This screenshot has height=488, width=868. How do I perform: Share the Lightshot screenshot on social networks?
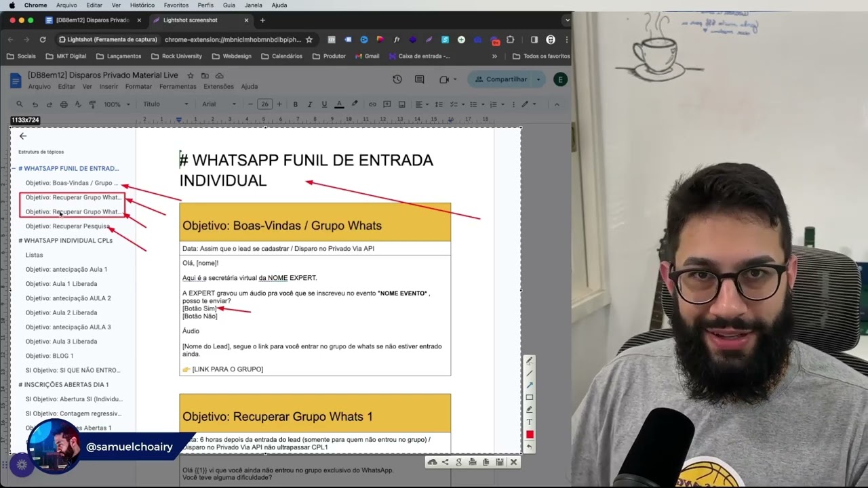[446, 462]
